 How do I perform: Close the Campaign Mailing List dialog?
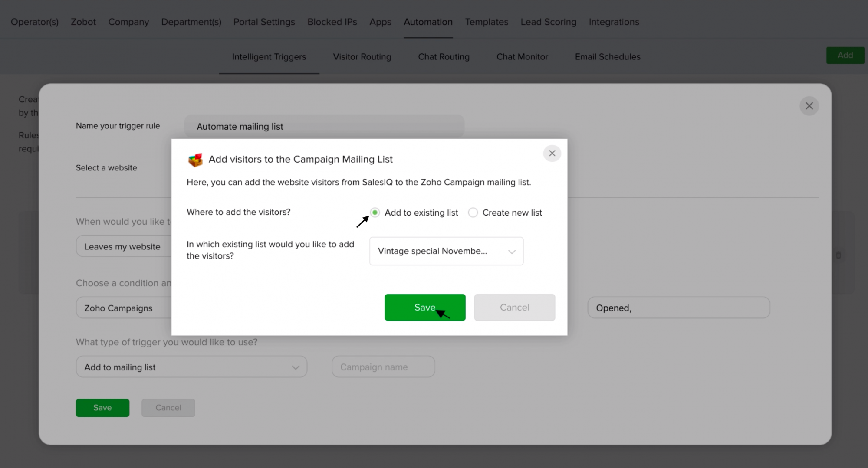pyautogui.click(x=552, y=153)
